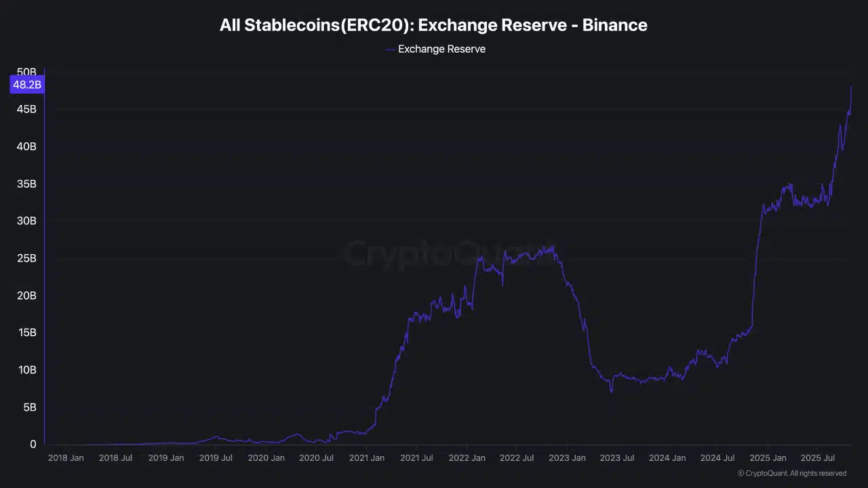Click the 25B y-axis label
The height and width of the screenshot is (488, 868).
pyautogui.click(x=26, y=258)
